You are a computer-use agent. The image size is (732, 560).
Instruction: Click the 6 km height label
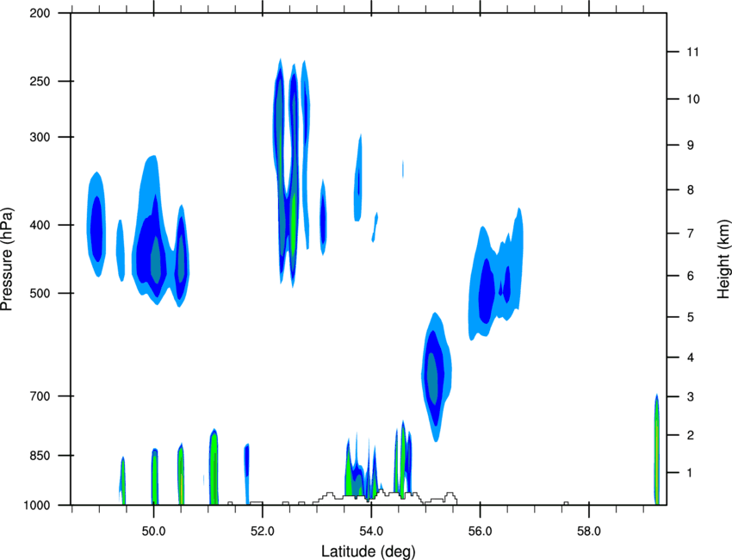690,276
